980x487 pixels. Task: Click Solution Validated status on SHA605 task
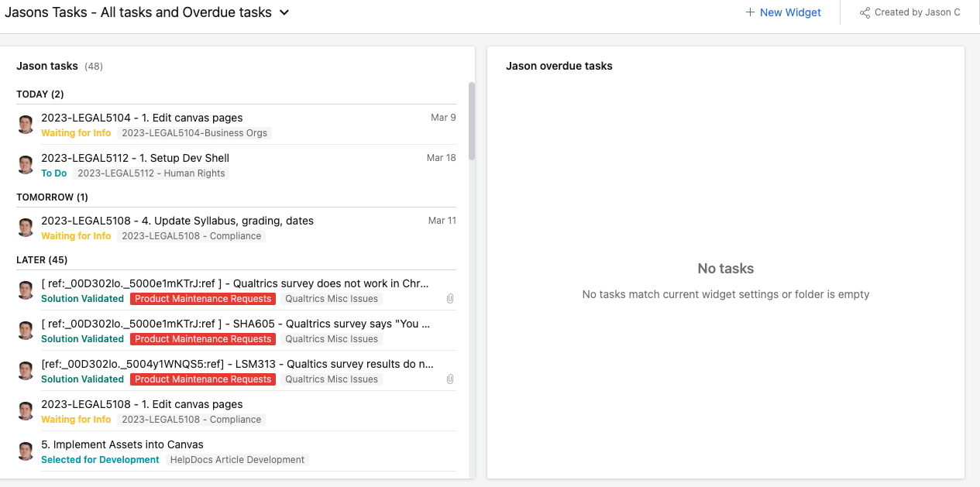[82, 339]
